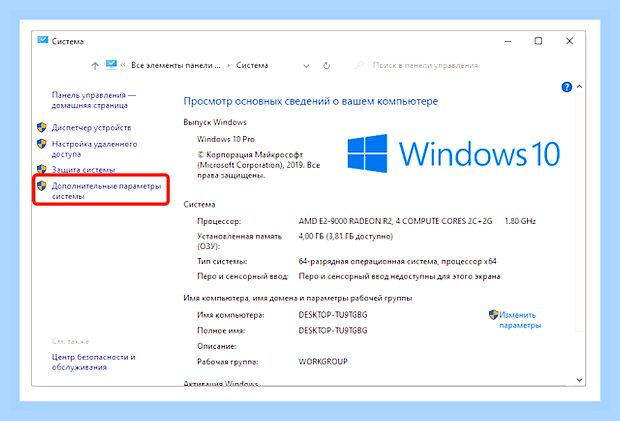Image resolution: width=620 pixels, height=421 pixels.
Task: Click the 1.80 GHz processor speed
Action: [520, 221]
